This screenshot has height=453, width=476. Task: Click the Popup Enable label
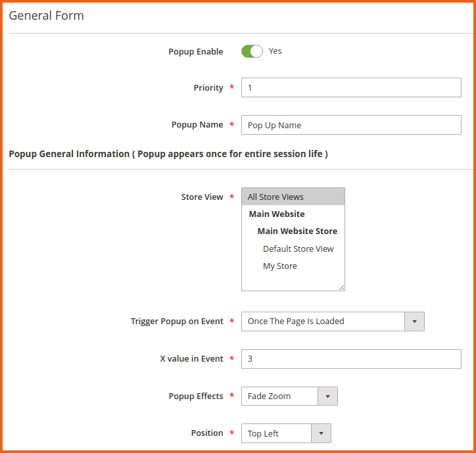click(195, 52)
